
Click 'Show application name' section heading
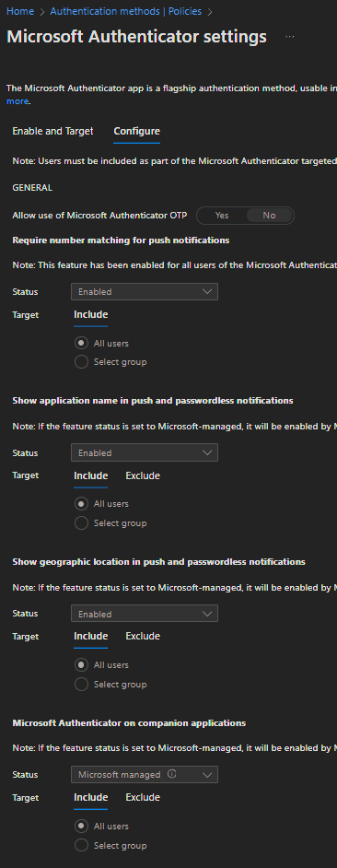coord(153,400)
